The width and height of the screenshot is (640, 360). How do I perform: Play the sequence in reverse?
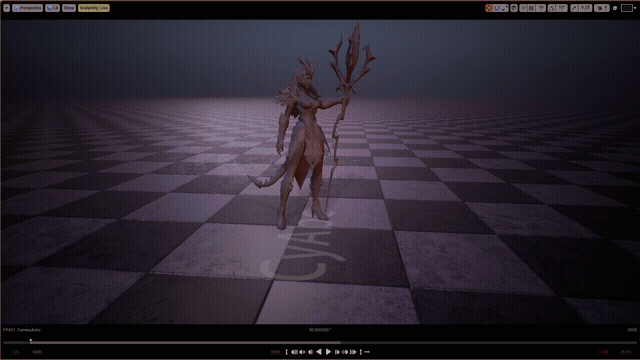(319, 352)
